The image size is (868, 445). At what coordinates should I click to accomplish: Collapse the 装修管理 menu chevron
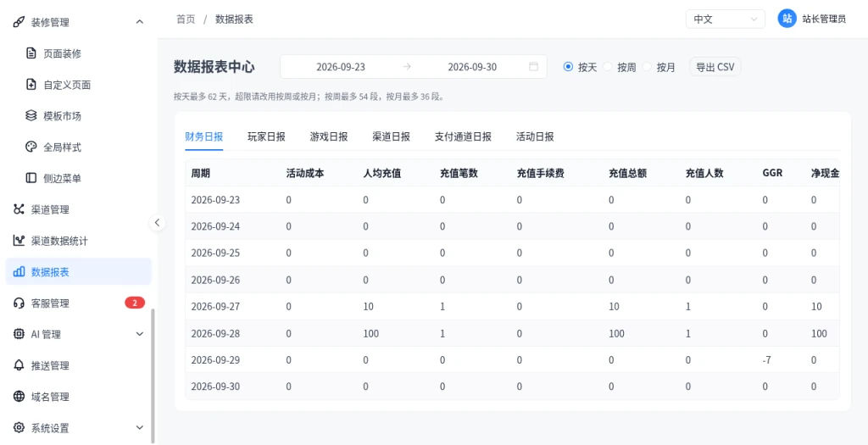click(x=140, y=22)
